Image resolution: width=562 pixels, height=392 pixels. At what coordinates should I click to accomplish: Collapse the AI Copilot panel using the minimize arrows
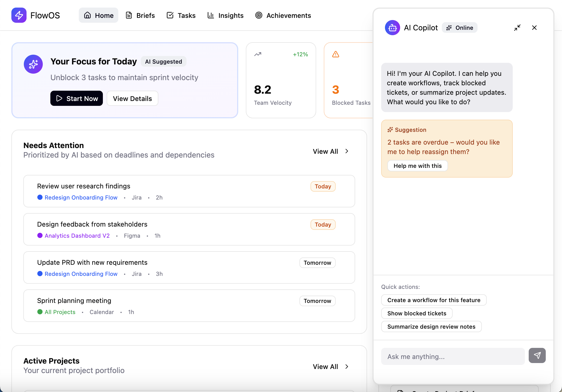(517, 28)
